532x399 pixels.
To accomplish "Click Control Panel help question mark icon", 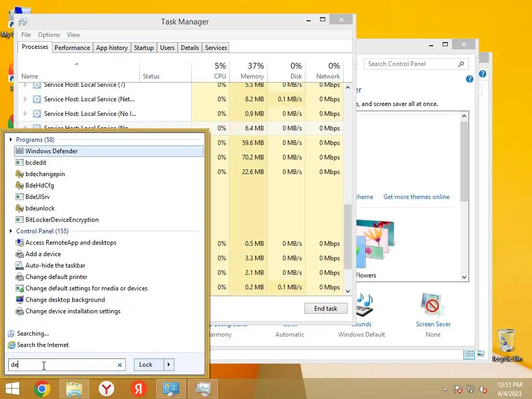I will coord(470,79).
